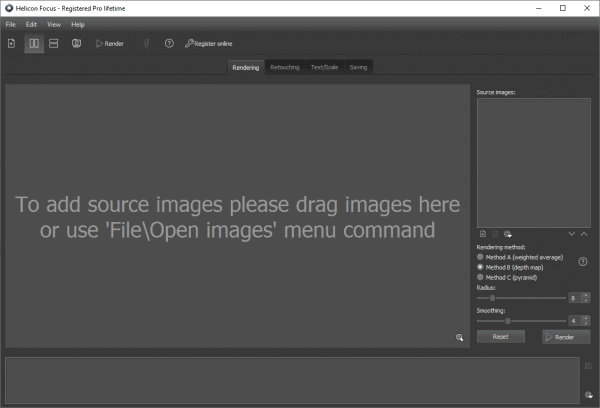Click the Register online key icon
The width and height of the screenshot is (600, 408).
189,44
